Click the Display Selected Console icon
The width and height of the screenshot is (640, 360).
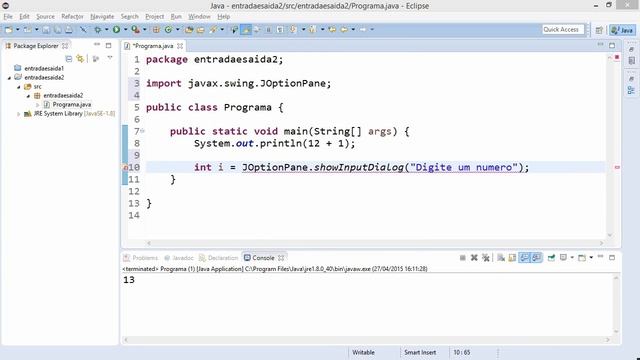[563, 258]
